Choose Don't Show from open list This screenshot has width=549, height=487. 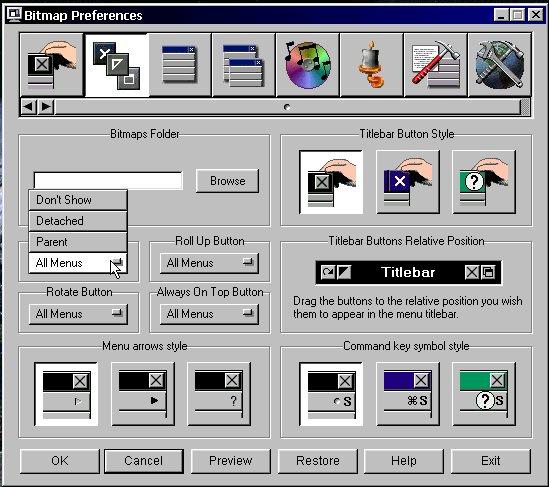click(78, 200)
